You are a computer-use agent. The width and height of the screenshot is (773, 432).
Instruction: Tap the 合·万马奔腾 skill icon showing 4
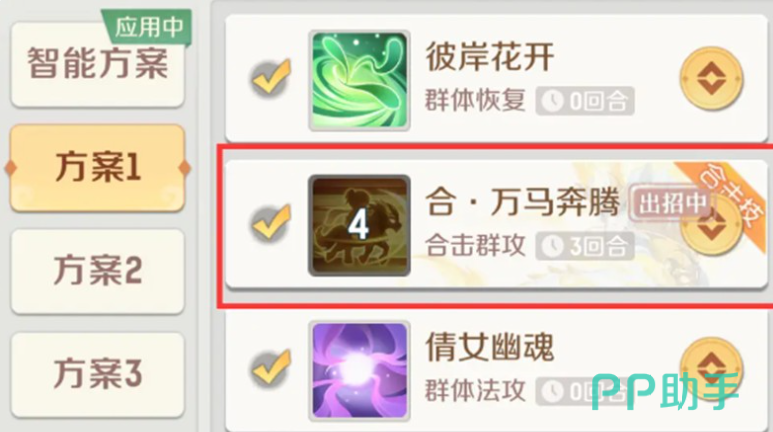[x=359, y=225]
